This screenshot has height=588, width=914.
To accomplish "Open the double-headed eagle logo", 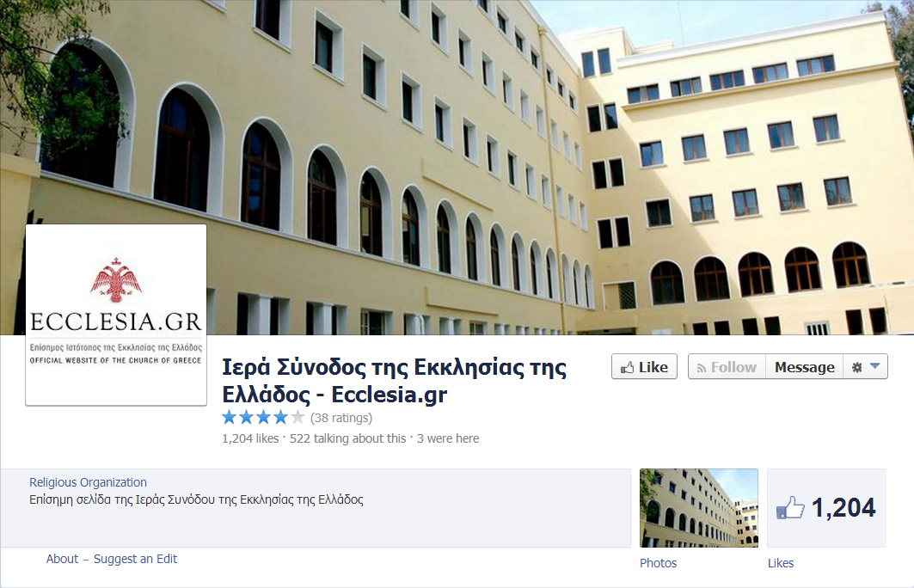I will [x=116, y=280].
